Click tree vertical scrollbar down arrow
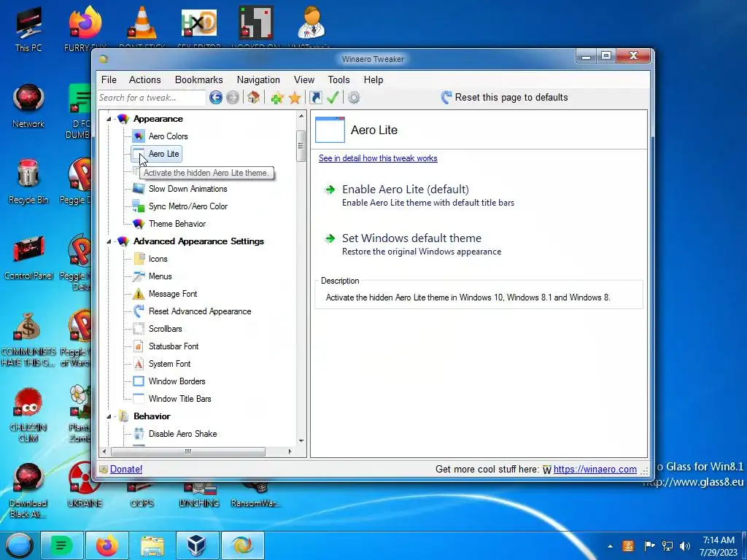747x560 pixels. [x=301, y=441]
